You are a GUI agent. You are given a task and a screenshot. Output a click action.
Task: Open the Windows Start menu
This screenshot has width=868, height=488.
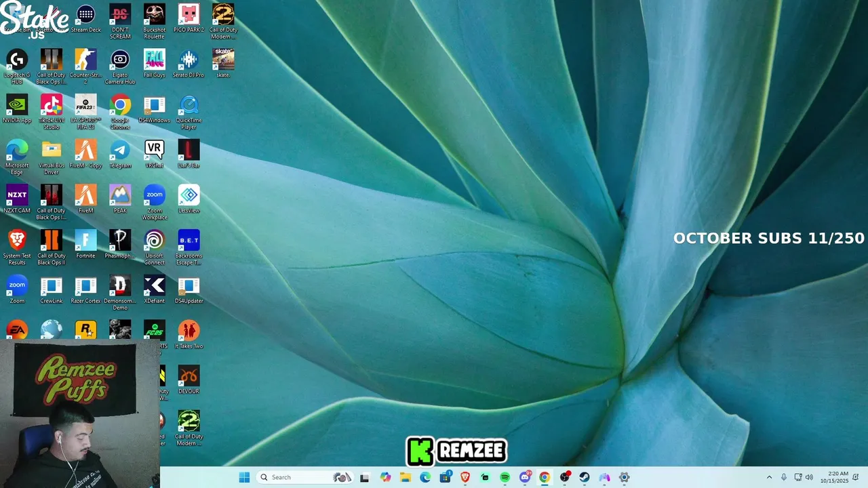pos(244,477)
